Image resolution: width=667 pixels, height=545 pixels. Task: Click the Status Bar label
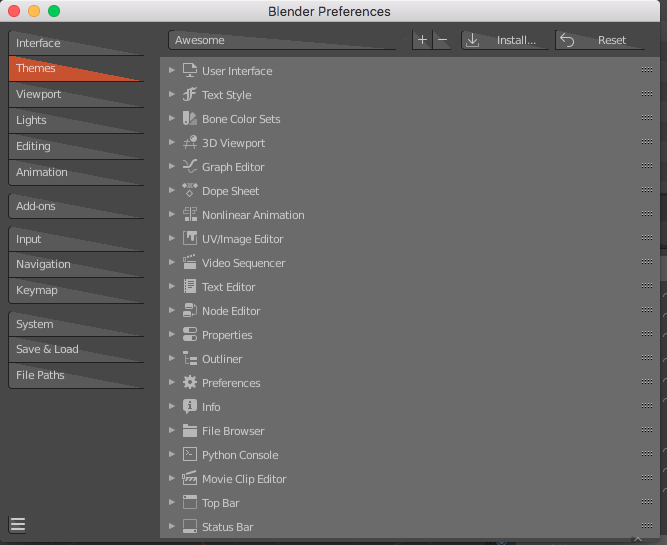tap(228, 527)
